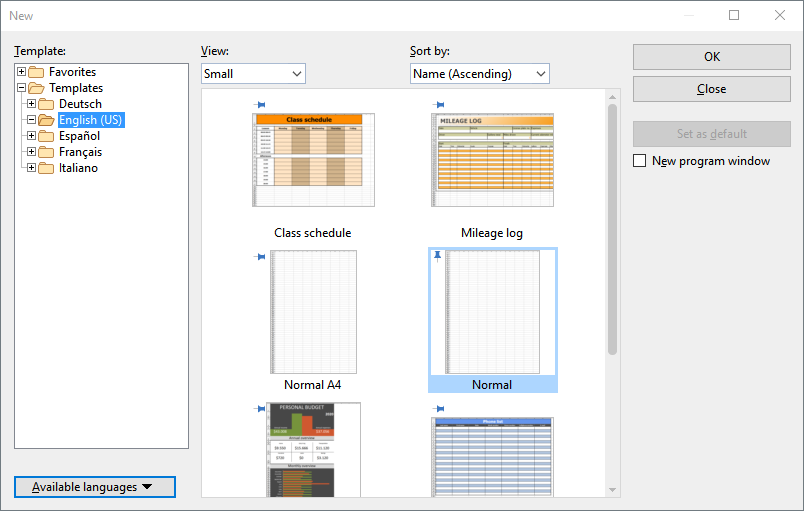The width and height of the screenshot is (804, 511).
Task: Expand the Italiano folder node
Action: pyautogui.click(x=31, y=168)
